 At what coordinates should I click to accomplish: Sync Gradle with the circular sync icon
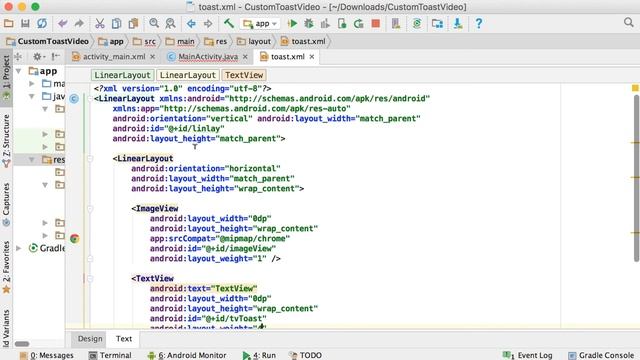click(x=417, y=24)
